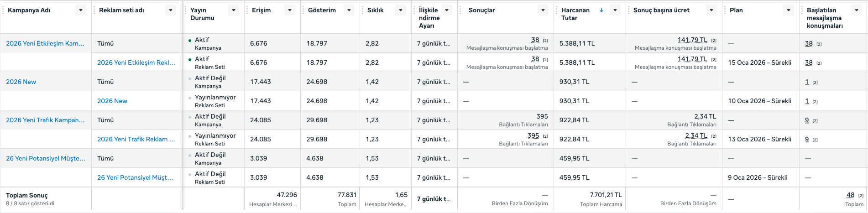Click Aktif Değil status of 26 Yeni Potansiyel

[210, 155]
